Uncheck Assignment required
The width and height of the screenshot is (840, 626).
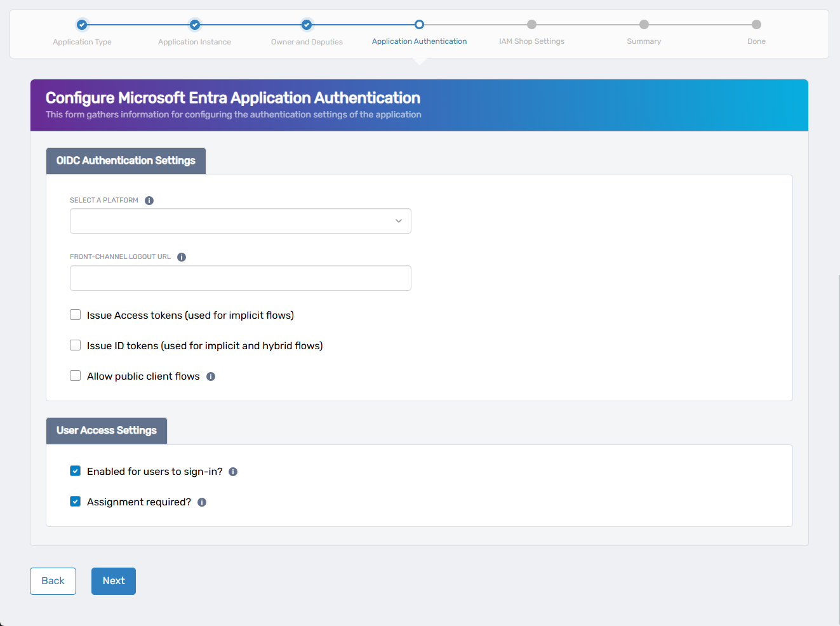[75, 501]
